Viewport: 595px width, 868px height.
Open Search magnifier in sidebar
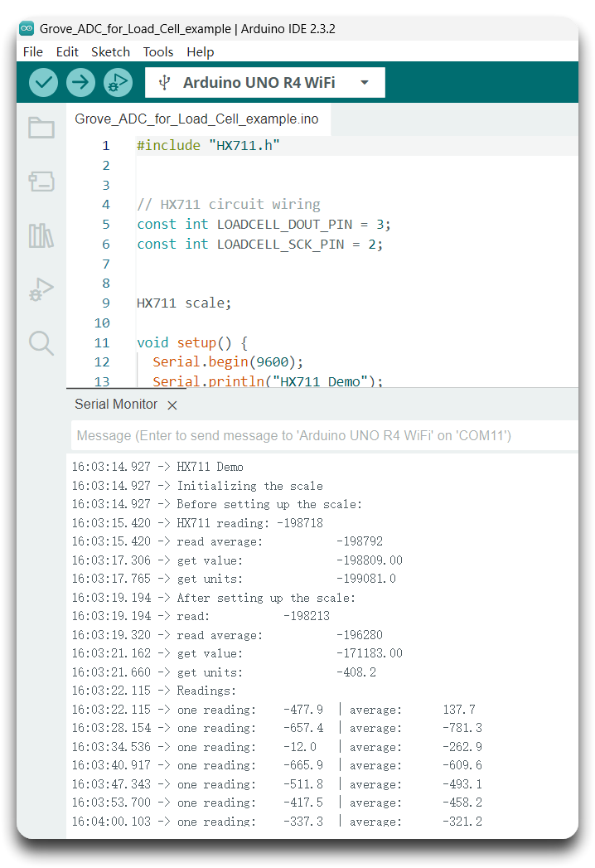(41, 343)
